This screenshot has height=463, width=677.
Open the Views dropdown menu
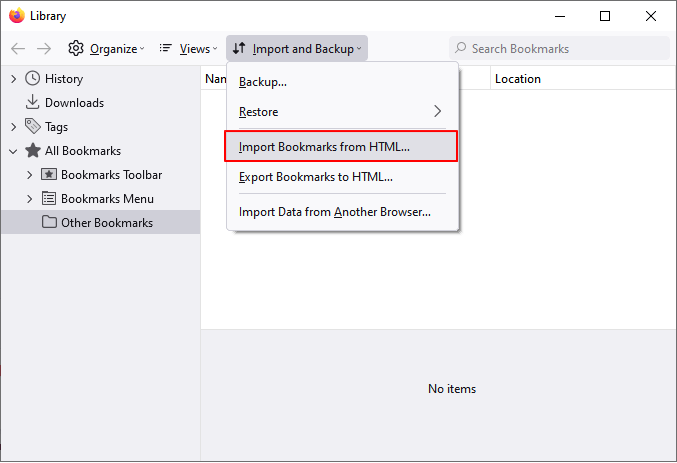pyautogui.click(x=188, y=48)
